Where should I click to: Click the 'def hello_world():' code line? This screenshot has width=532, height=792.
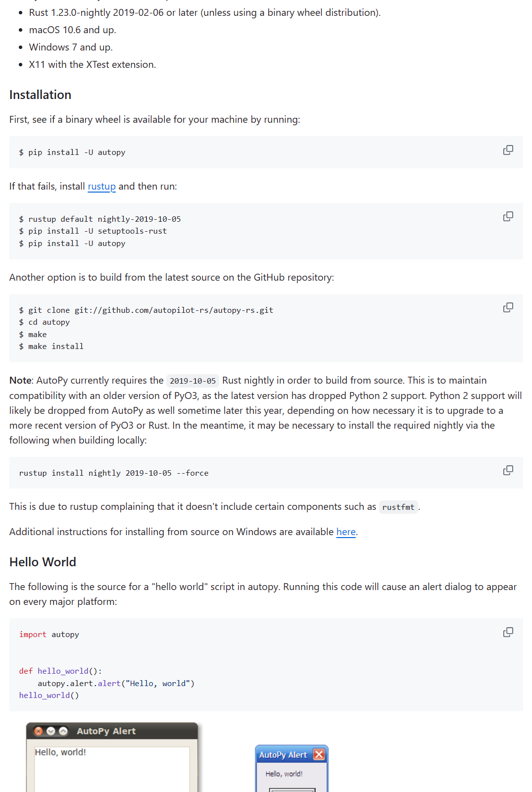click(x=60, y=671)
